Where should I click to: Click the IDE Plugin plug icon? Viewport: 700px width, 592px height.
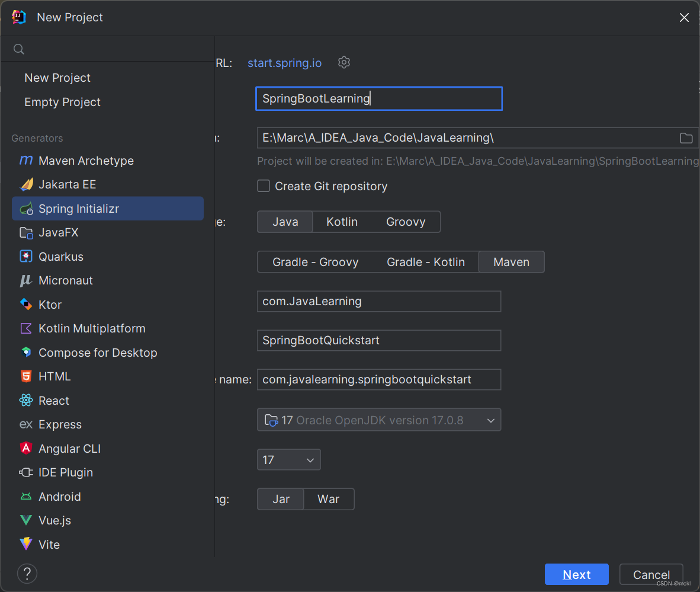pos(26,472)
